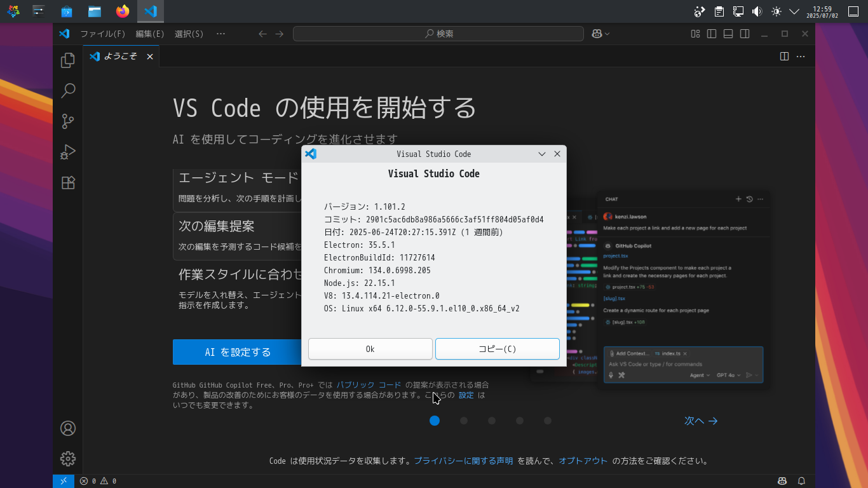Show errors and warnings from the status bar

98,481
